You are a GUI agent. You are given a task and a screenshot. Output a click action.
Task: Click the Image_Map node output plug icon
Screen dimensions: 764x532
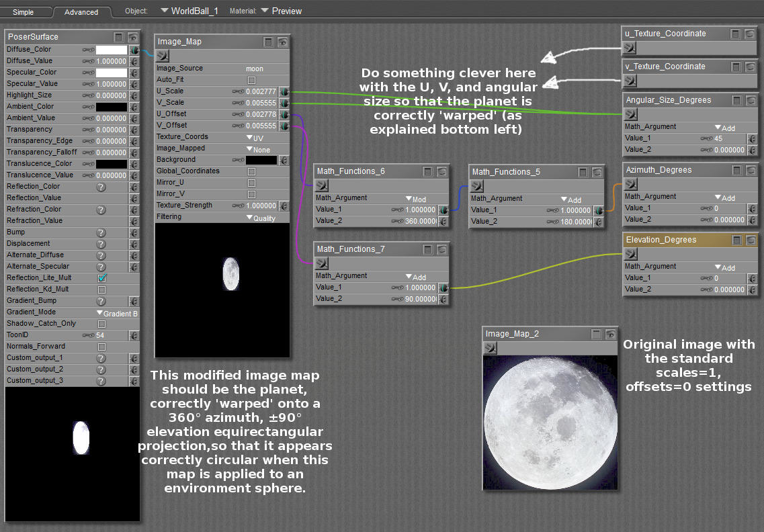162,55
